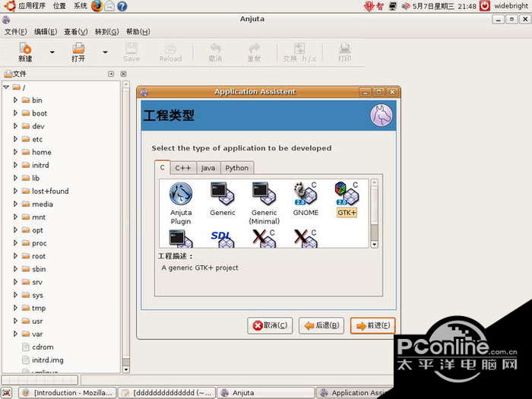This screenshot has width=532, height=399.
Task: Choose the Generic project type icon
Action: [223, 194]
